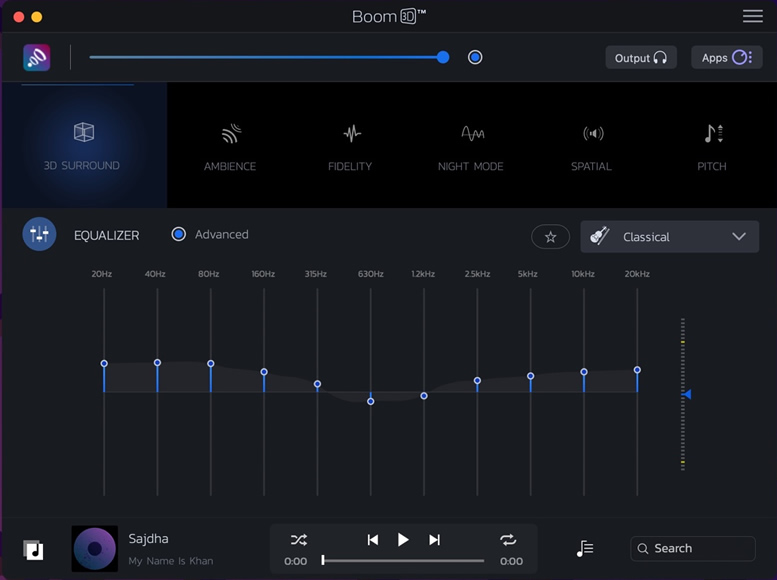Screen dimensions: 777x580
Task: Click the 630Hz band slider handle
Action: point(371,401)
